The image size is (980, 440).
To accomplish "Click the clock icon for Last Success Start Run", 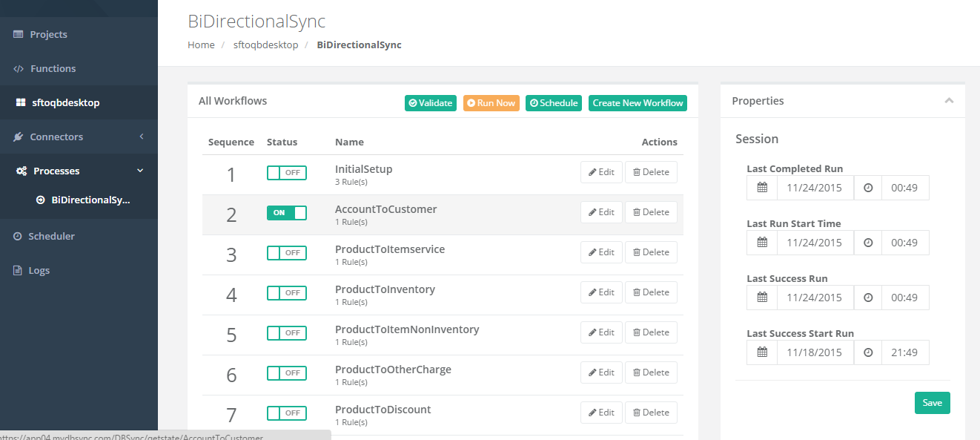I will [868, 352].
